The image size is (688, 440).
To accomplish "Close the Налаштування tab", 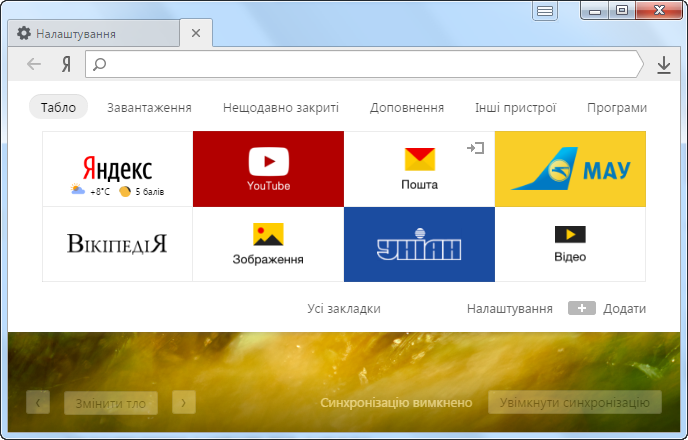I will pyautogui.click(x=196, y=33).
